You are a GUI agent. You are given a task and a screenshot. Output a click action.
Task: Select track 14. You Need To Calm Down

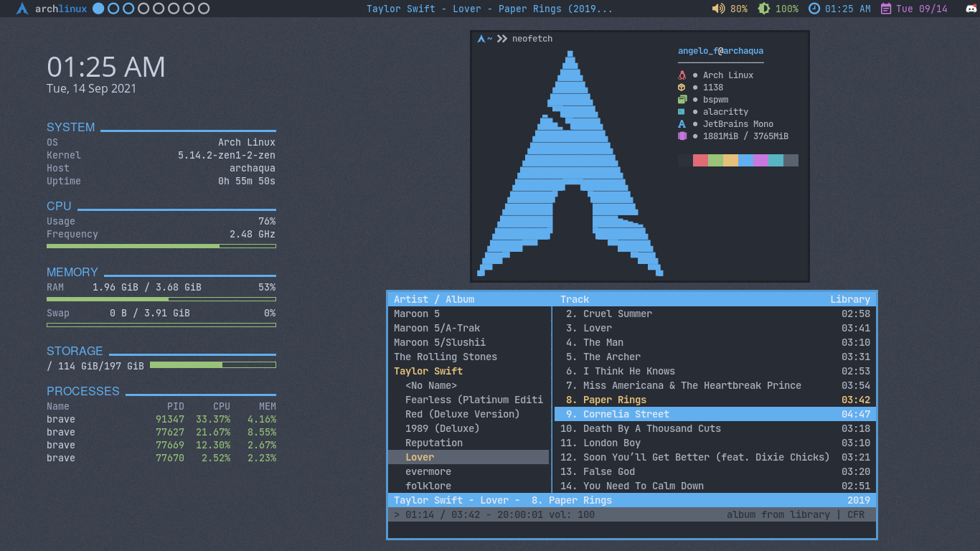[715, 486]
